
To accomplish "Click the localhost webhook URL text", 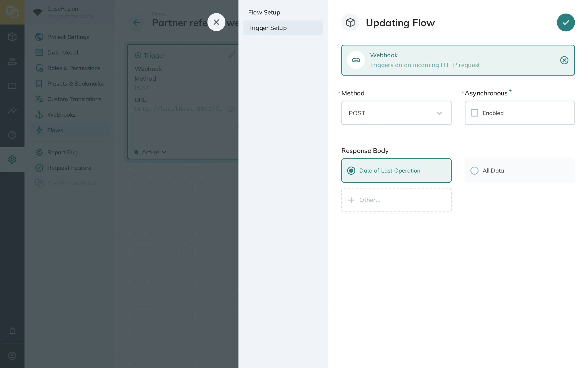I will point(179,109).
